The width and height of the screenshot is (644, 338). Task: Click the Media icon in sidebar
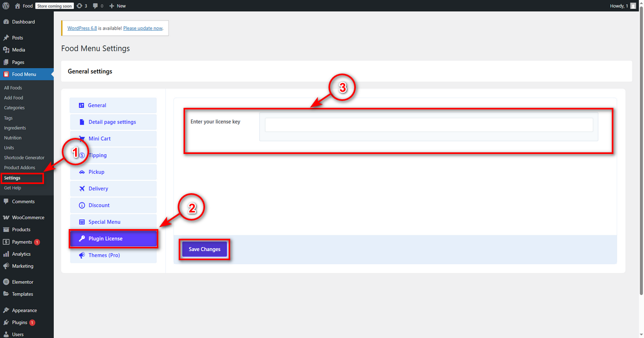(6, 50)
